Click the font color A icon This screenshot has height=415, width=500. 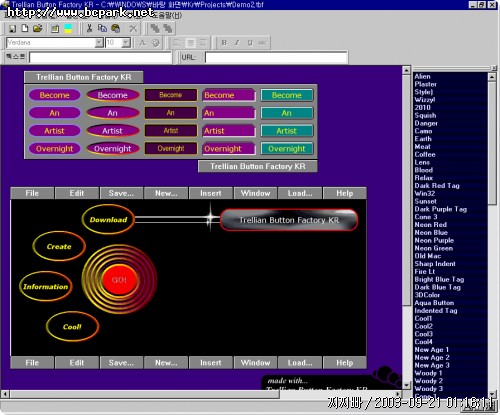click(x=143, y=43)
